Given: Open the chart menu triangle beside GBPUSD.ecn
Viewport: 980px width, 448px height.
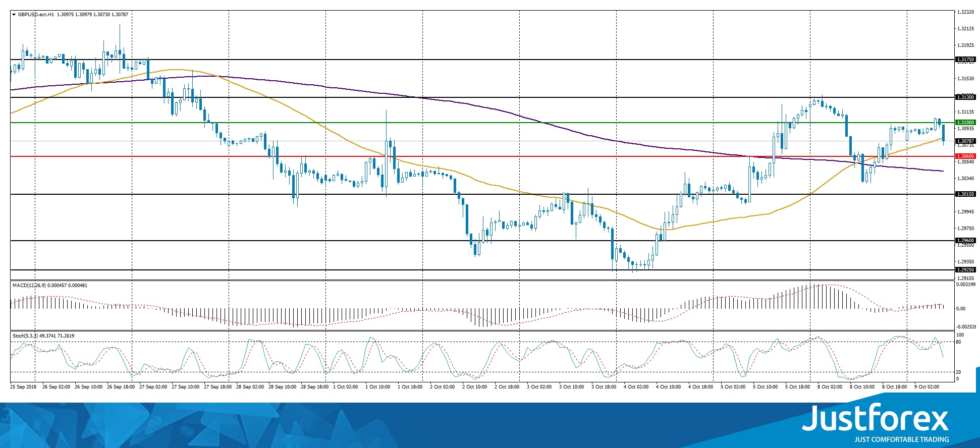Looking at the screenshot, I should coord(14,15).
